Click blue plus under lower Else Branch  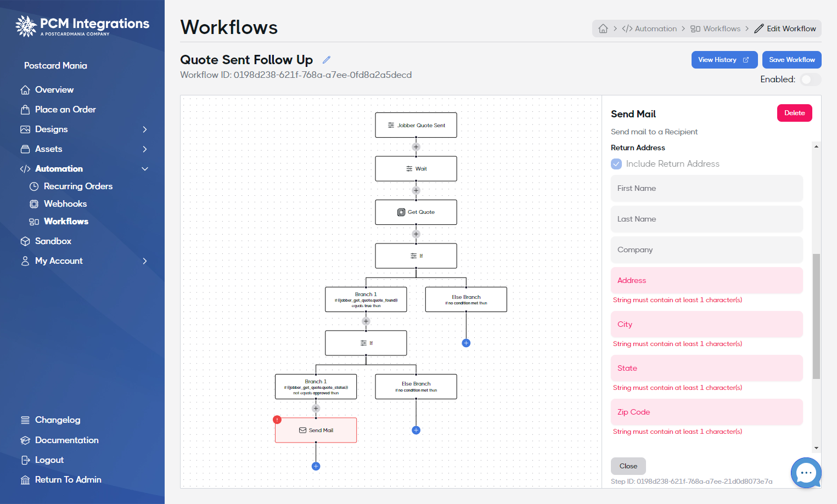coord(416,431)
